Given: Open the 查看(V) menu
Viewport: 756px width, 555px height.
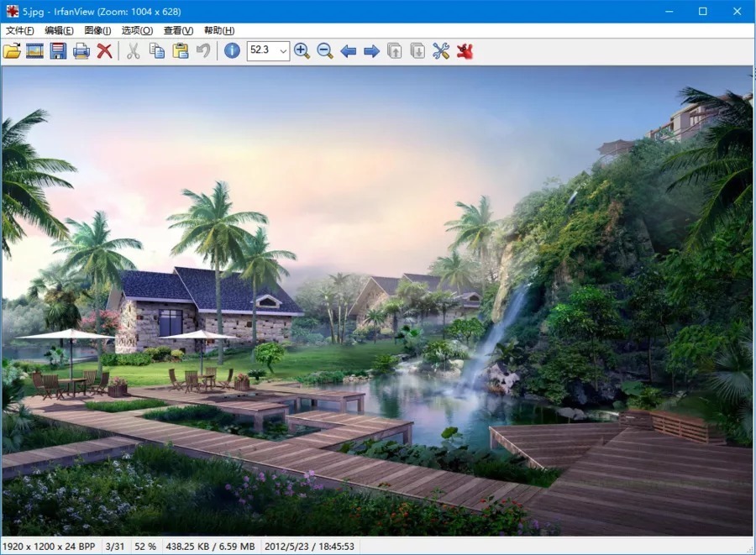Looking at the screenshot, I should pyautogui.click(x=178, y=30).
